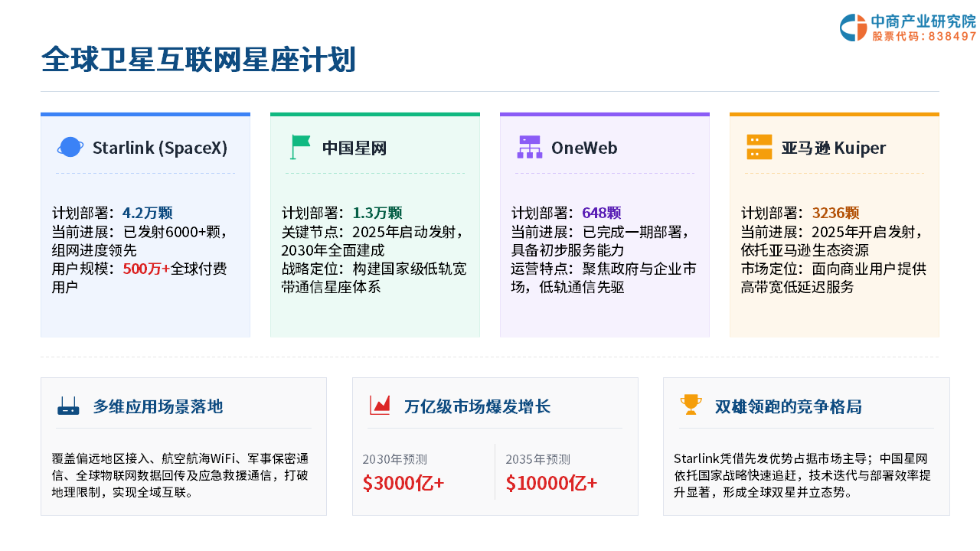Select the green flag icon beside 中国星网
Viewport: 980px width, 551px height.
tap(299, 147)
